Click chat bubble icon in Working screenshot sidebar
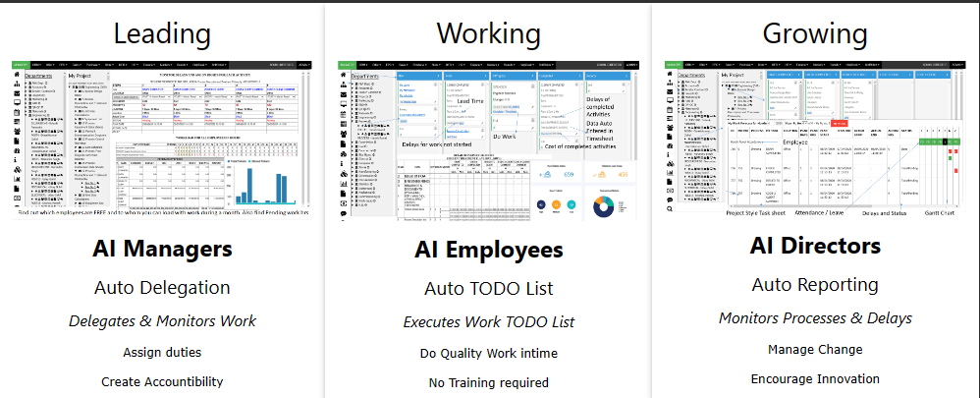Image resolution: width=980 pixels, height=398 pixels. click(343, 213)
